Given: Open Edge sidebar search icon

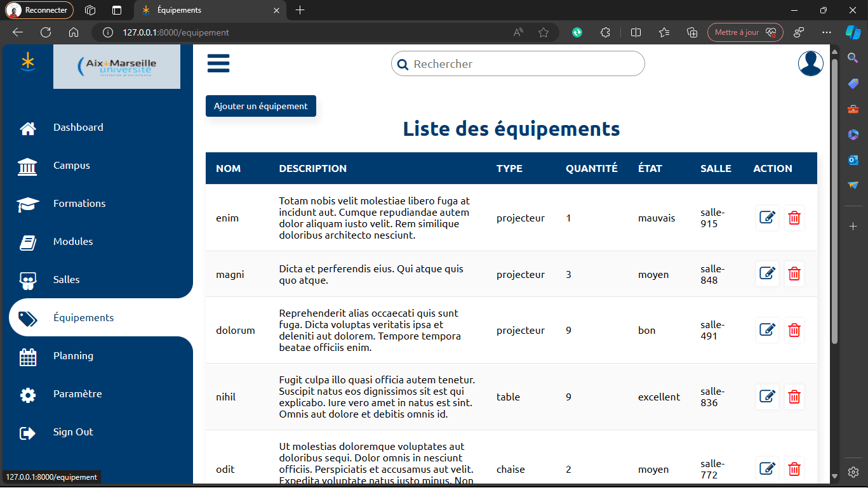Looking at the screenshot, I should pos(853,58).
